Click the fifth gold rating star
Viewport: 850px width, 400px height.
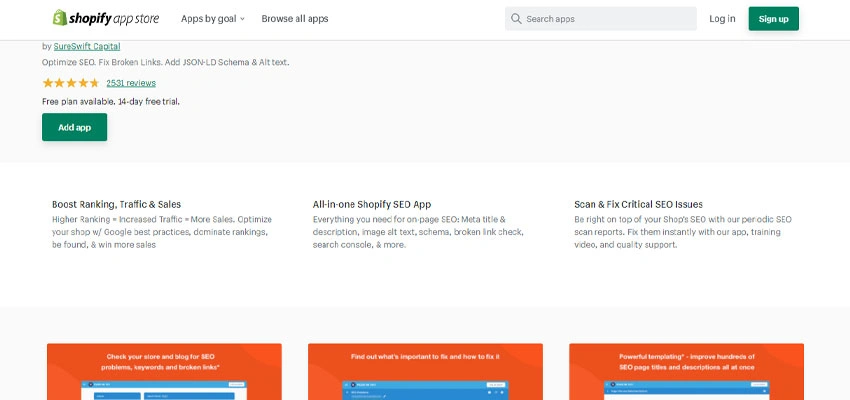94,83
